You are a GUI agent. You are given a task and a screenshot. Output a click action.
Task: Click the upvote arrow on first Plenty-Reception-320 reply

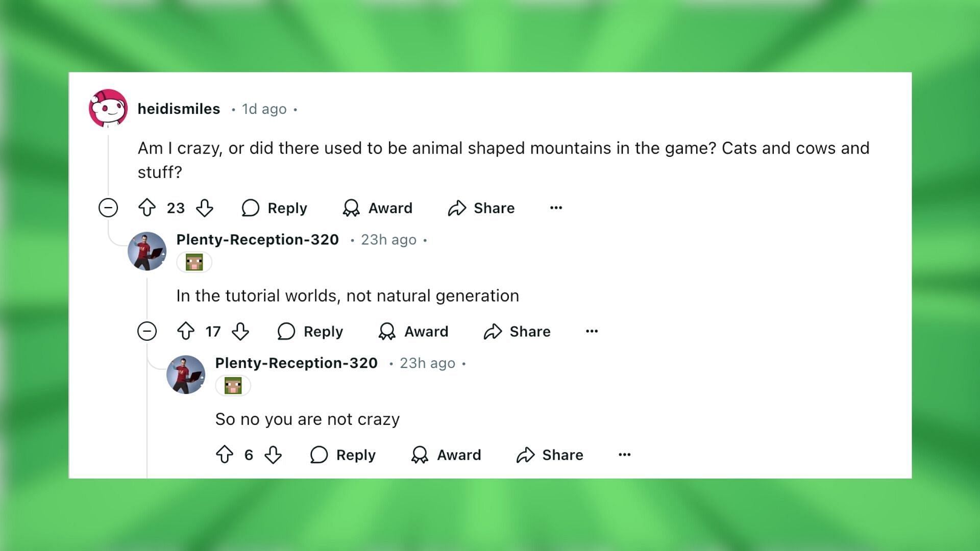pos(186,331)
